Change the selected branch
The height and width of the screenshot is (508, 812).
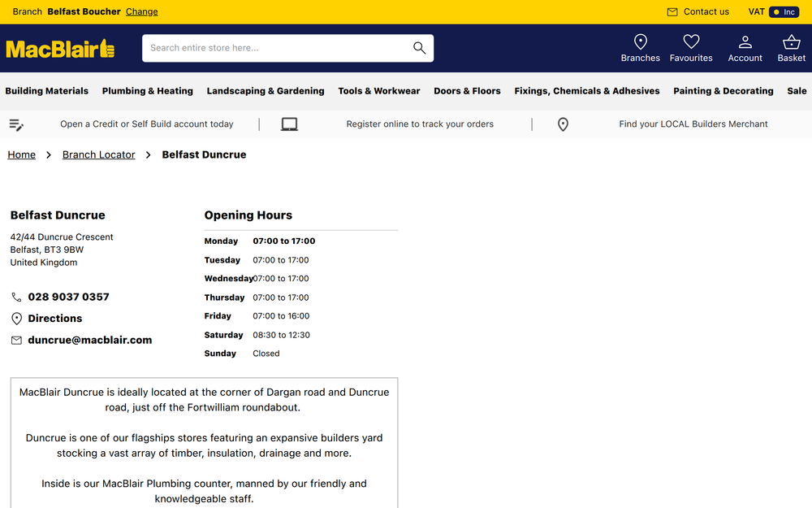(x=141, y=11)
